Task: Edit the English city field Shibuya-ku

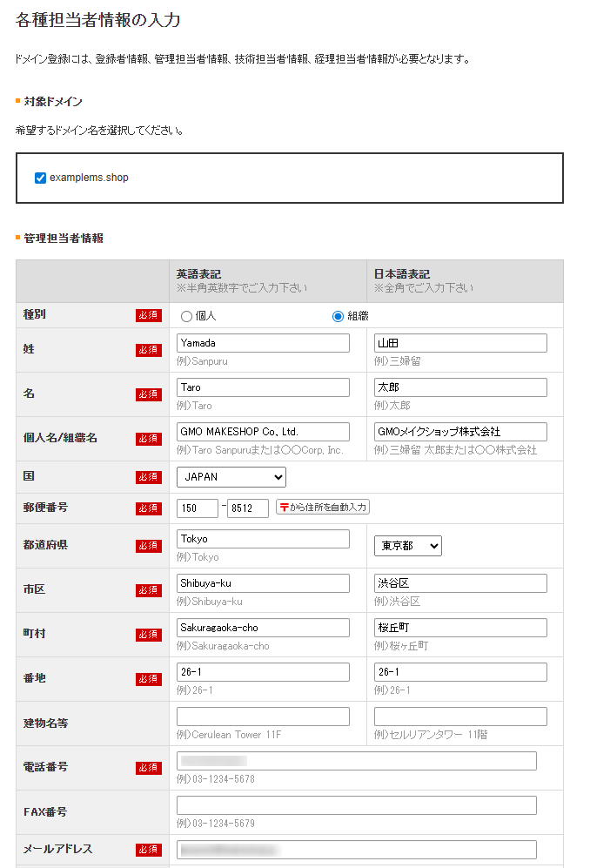Action: (263, 583)
